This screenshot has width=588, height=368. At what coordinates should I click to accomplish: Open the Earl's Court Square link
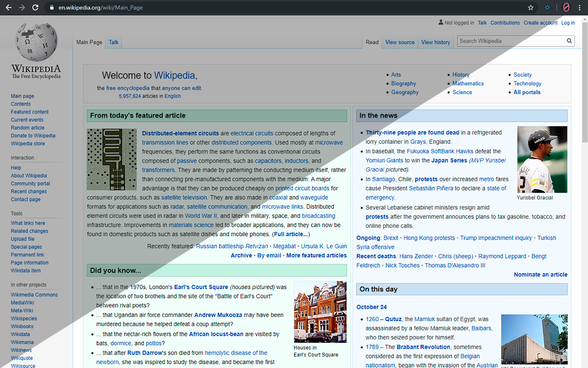coord(201,287)
